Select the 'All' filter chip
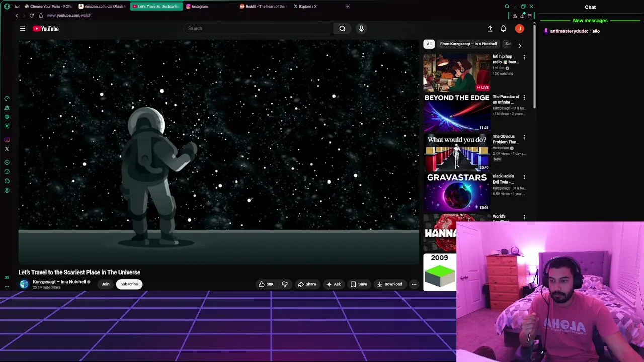 click(429, 44)
